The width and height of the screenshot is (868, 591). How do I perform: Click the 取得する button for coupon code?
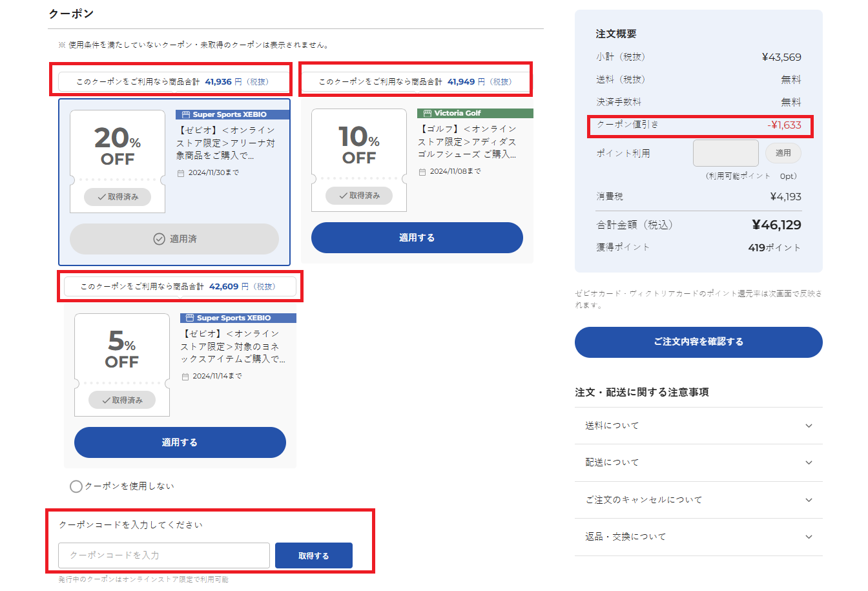(314, 555)
